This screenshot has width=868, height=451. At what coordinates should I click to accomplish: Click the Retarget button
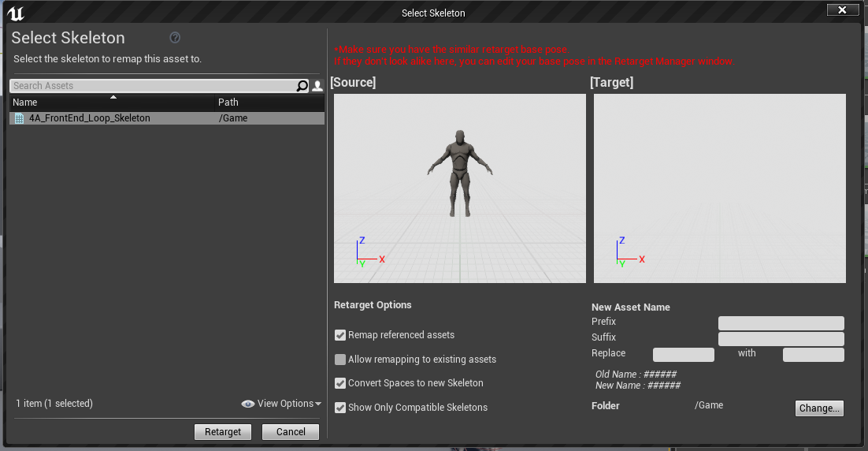click(x=223, y=432)
